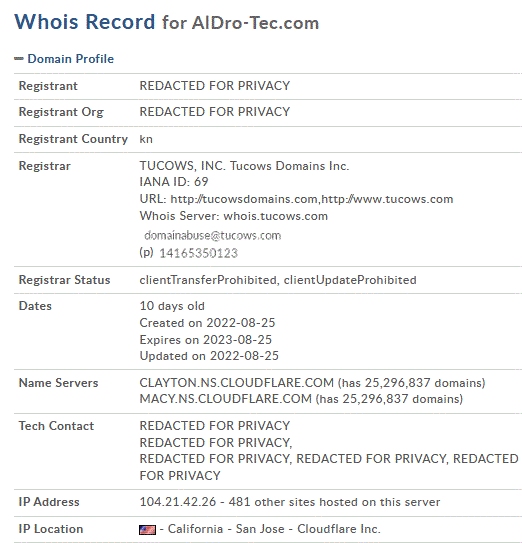The width and height of the screenshot is (522, 543).
Task: Click the US flag icon in IP Location
Action: coord(147,530)
